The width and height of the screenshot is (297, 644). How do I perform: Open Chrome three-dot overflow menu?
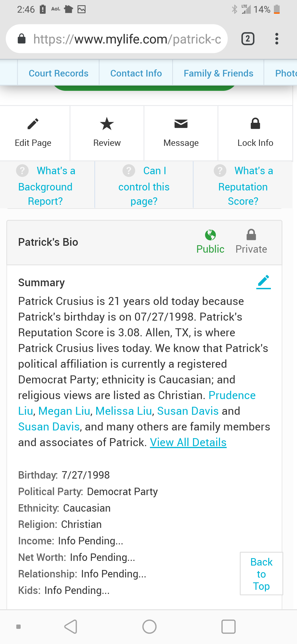(277, 39)
